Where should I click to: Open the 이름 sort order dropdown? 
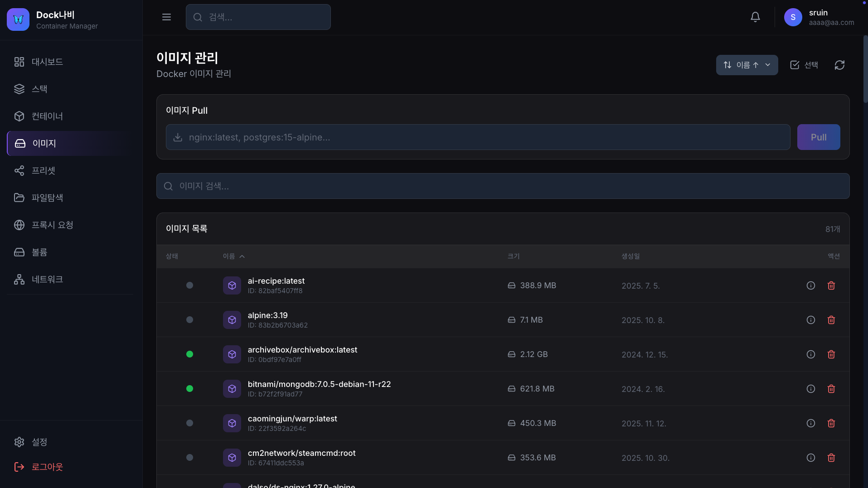(x=747, y=65)
